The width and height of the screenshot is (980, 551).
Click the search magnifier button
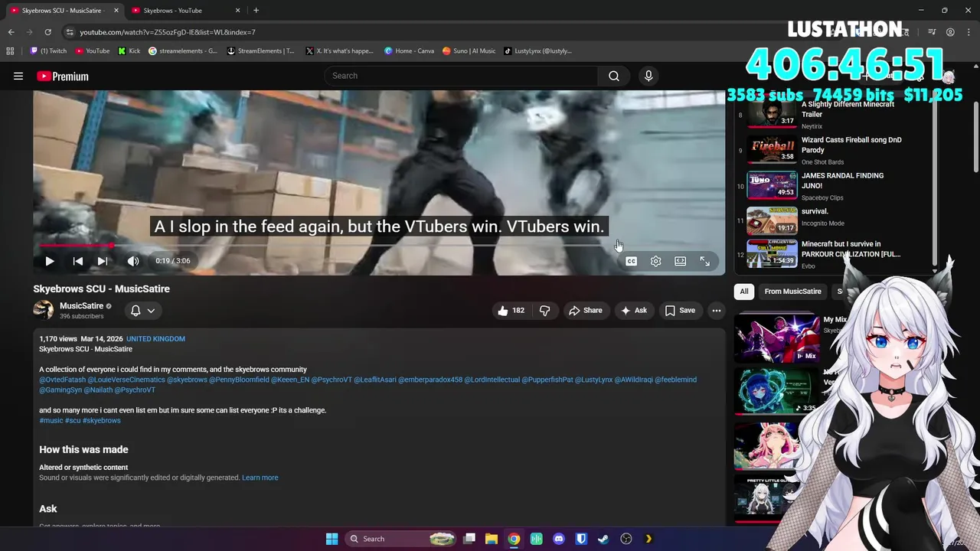pos(614,76)
